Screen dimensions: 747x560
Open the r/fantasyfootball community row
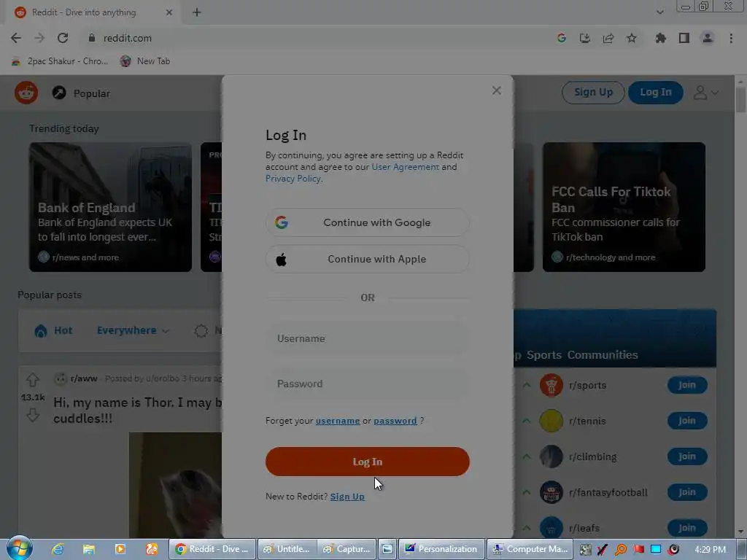[x=608, y=492]
